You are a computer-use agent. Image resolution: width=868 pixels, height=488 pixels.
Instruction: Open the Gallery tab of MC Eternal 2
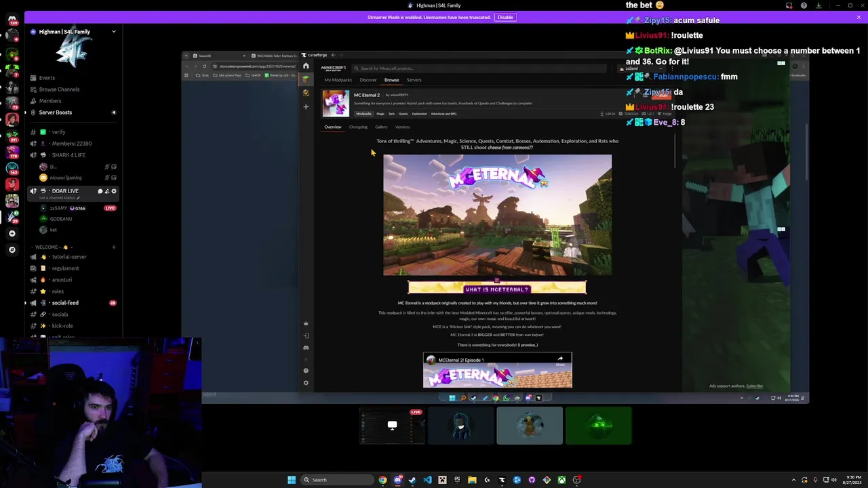[x=381, y=127]
